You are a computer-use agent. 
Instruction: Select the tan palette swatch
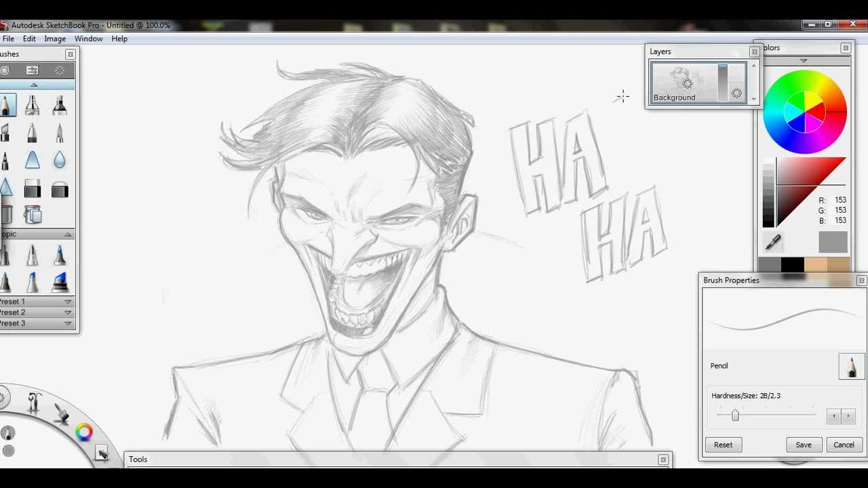tap(839, 265)
